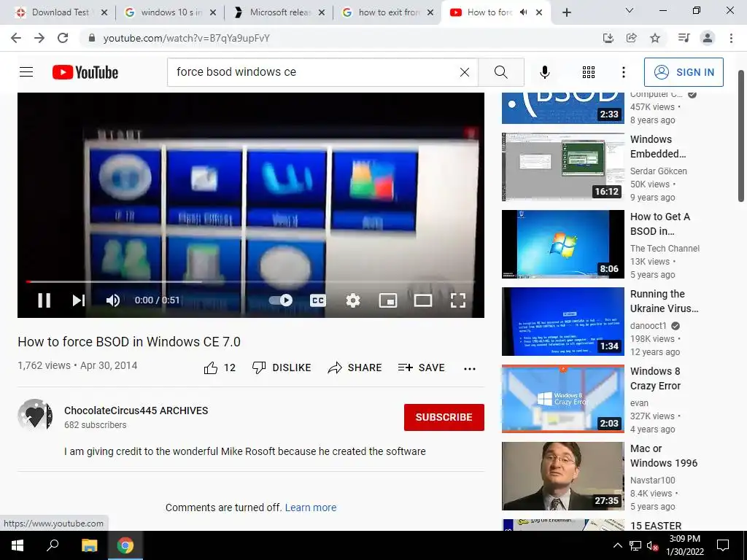Click the Mac or Windows 1996 title

pos(664,456)
